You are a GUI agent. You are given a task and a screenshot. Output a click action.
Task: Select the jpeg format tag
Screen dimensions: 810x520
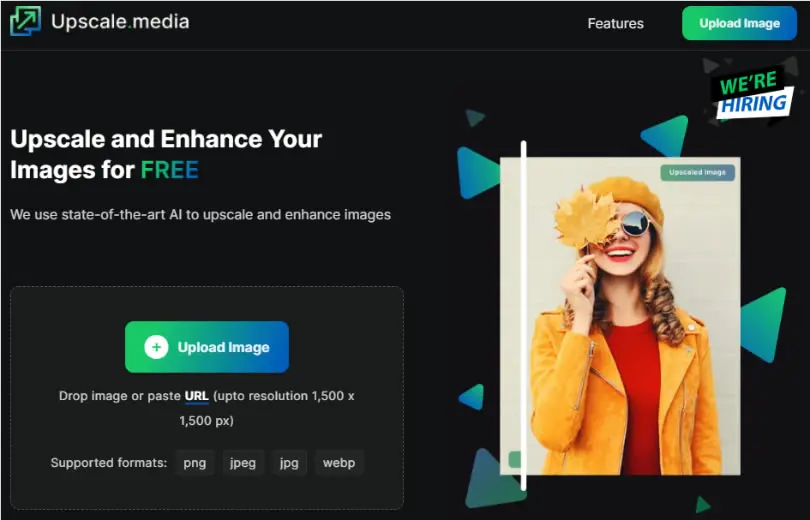243,463
